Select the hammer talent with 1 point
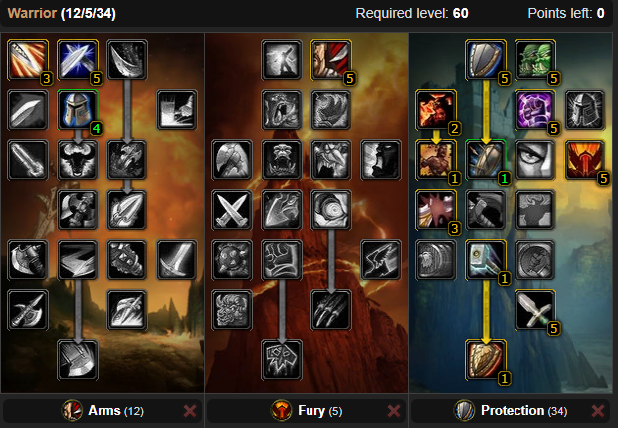 (x=486, y=260)
